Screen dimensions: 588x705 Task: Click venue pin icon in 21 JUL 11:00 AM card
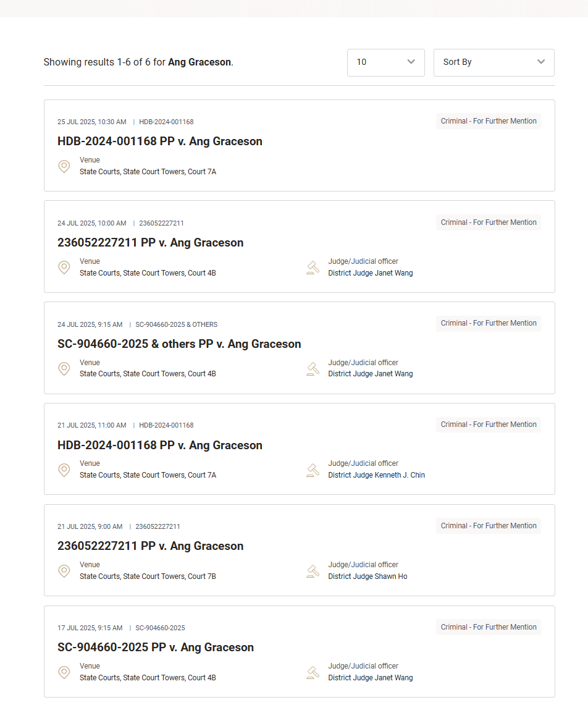[x=64, y=470]
